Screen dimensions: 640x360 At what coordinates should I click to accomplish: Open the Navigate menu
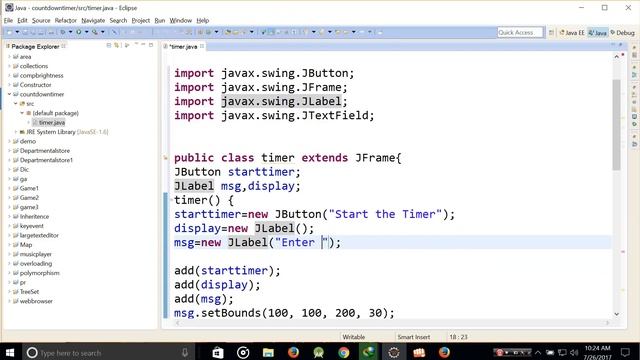click(93, 20)
